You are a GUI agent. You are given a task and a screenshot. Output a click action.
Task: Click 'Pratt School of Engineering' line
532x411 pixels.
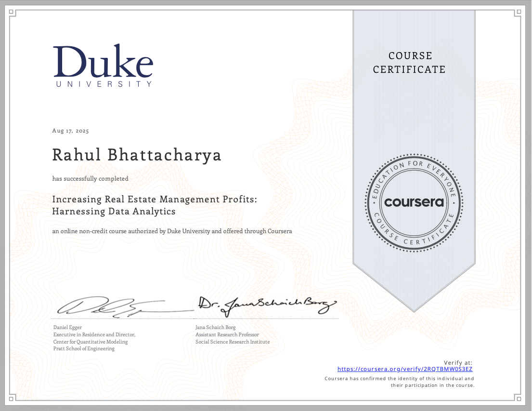(84, 348)
